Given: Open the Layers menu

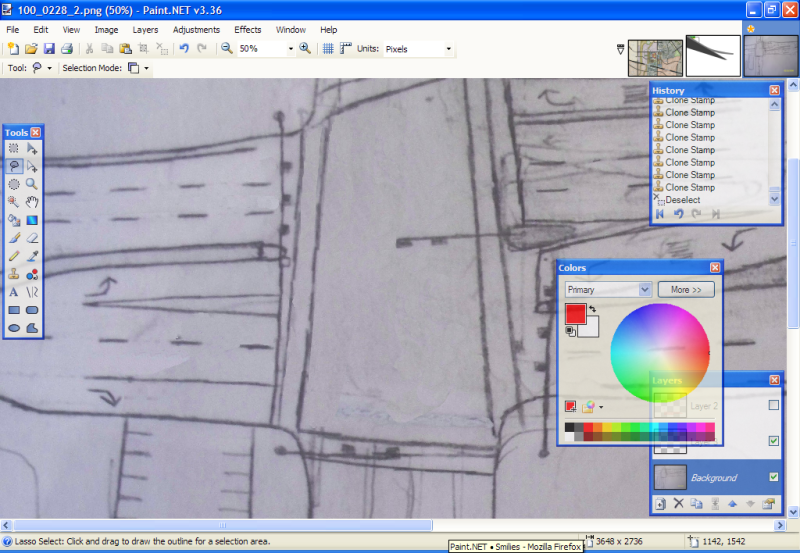Looking at the screenshot, I should (145, 30).
